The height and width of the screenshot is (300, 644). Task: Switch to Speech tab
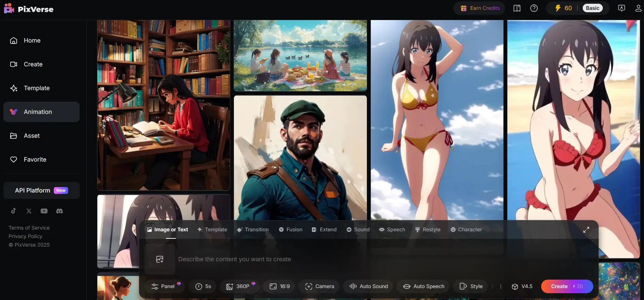(392, 230)
